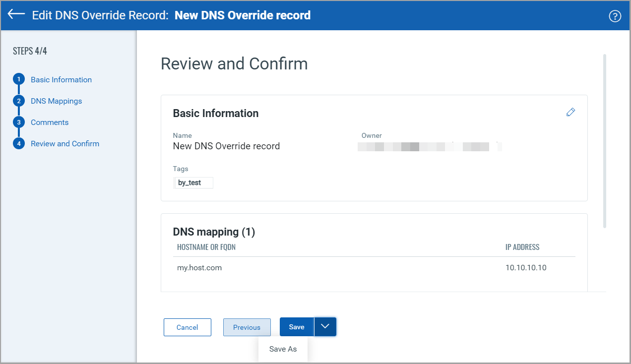Open the Save options dropdown chevron
This screenshot has width=631, height=364.
coord(325,327)
